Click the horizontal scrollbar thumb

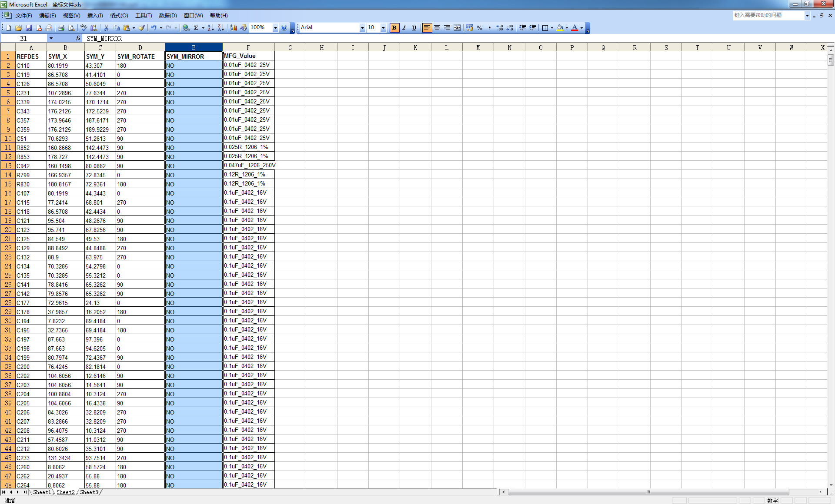tap(648, 492)
